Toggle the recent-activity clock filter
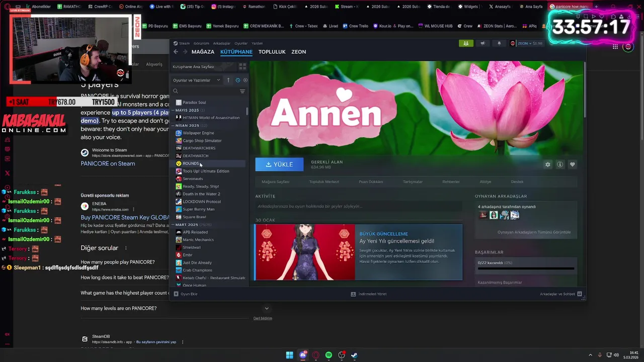Image resolution: width=644 pixels, height=362 pixels. coord(237,80)
